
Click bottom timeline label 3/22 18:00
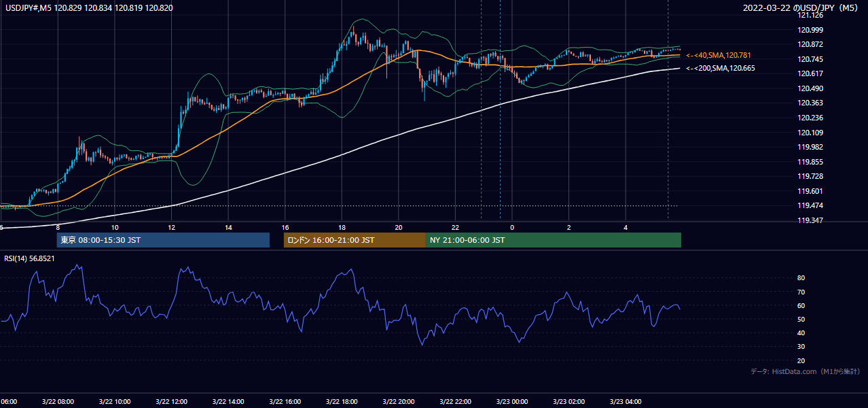coord(342,402)
